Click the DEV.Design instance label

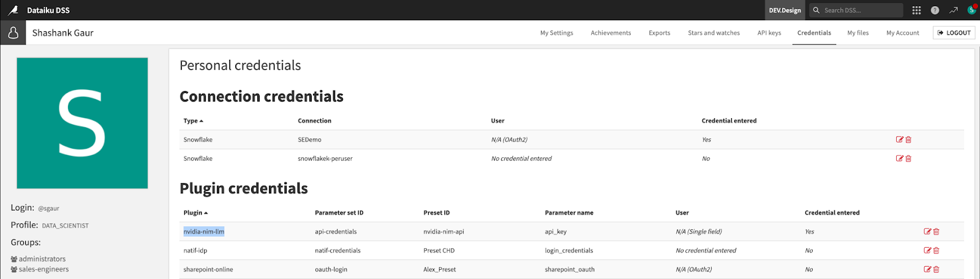point(785,10)
